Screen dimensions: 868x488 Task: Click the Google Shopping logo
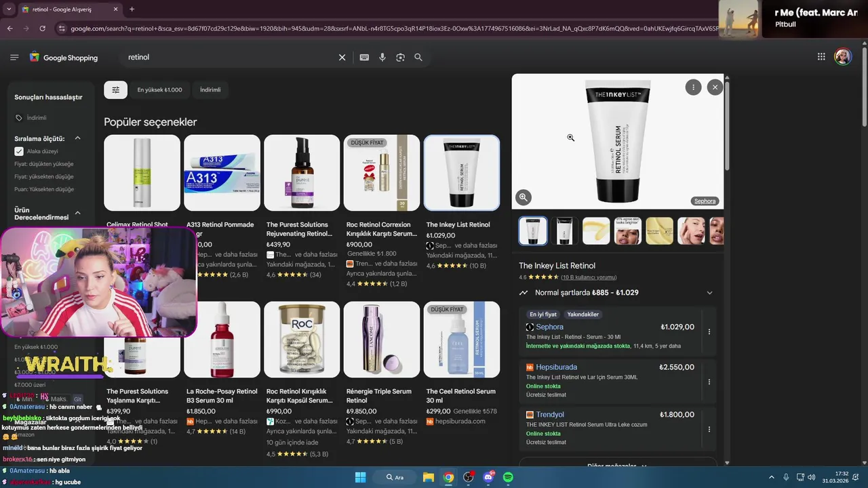pos(64,58)
